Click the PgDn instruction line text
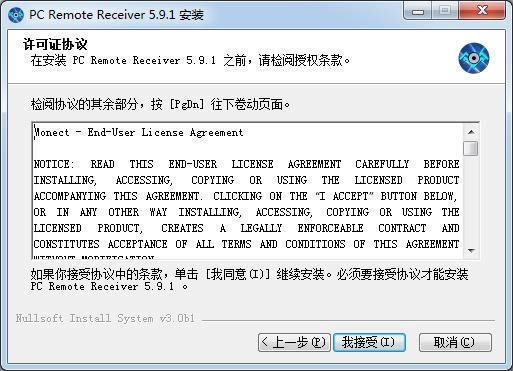The height and width of the screenshot is (371, 513). point(160,105)
